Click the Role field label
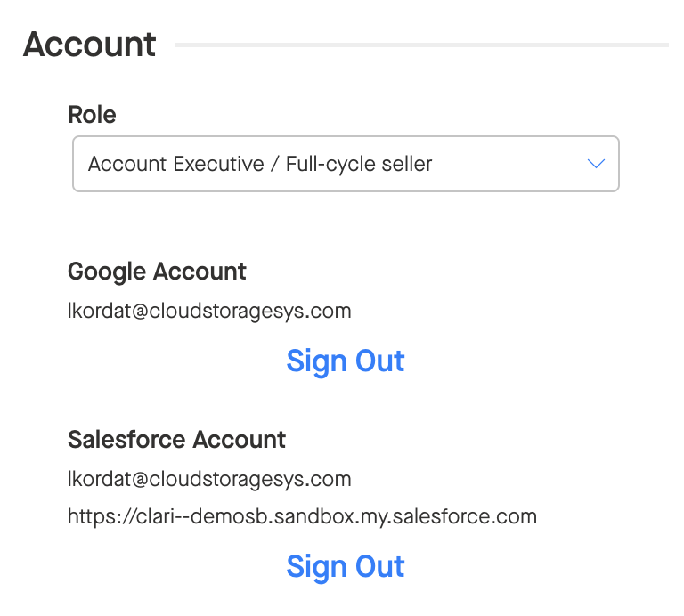This screenshot has width=684, height=616. point(92,115)
